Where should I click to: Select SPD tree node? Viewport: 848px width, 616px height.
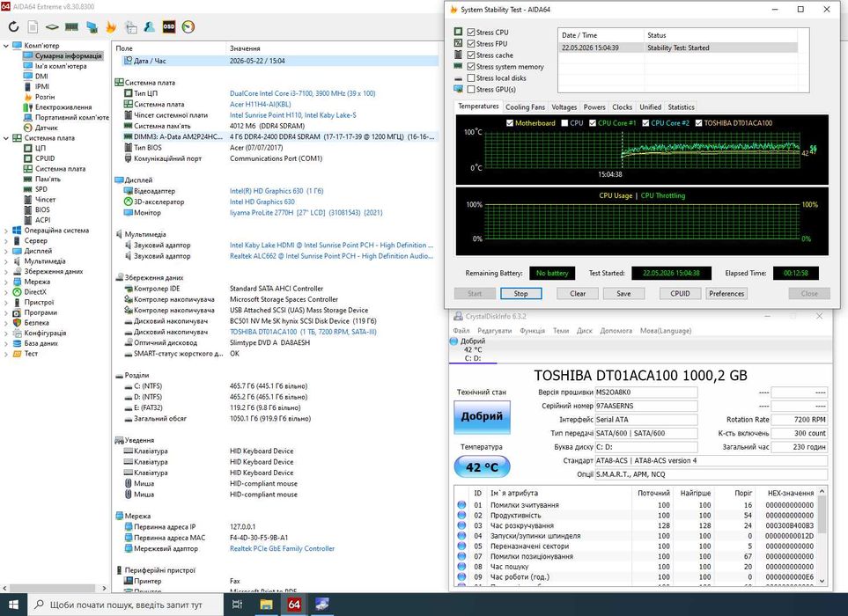click(x=41, y=189)
